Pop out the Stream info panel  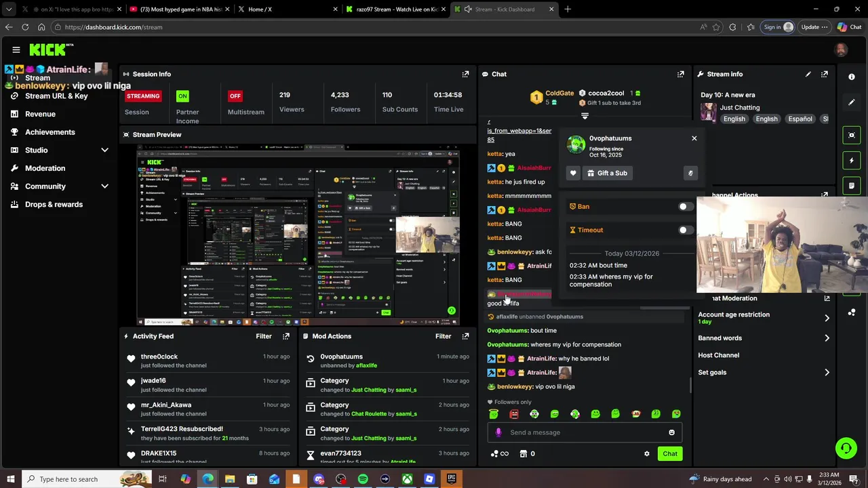pos(825,74)
